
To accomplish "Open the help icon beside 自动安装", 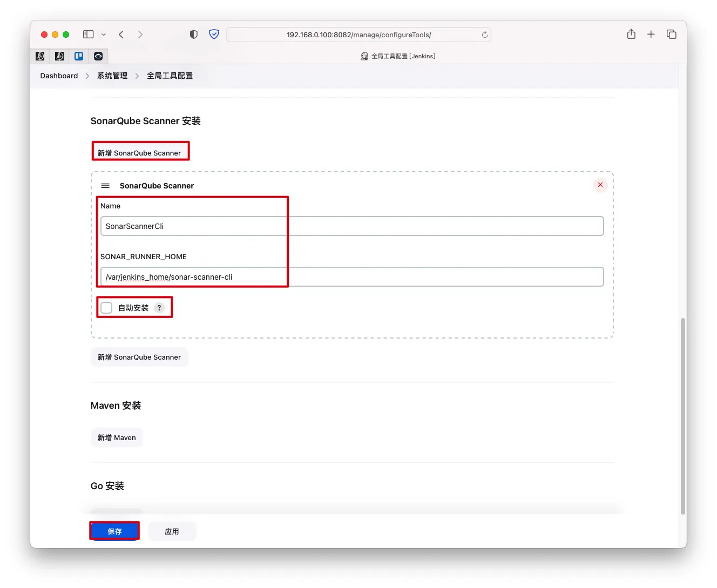I will (x=159, y=308).
